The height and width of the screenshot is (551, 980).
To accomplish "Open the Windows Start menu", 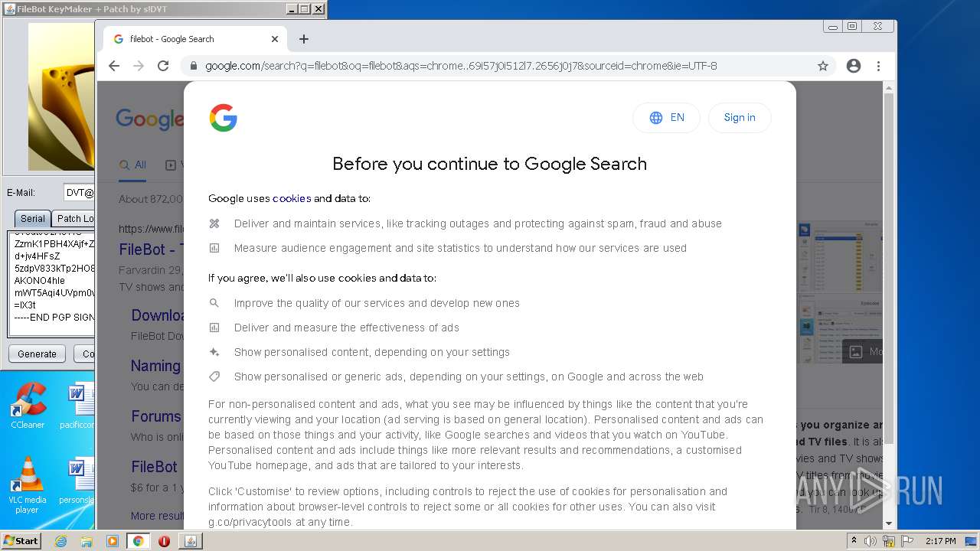I will click(x=21, y=540).
